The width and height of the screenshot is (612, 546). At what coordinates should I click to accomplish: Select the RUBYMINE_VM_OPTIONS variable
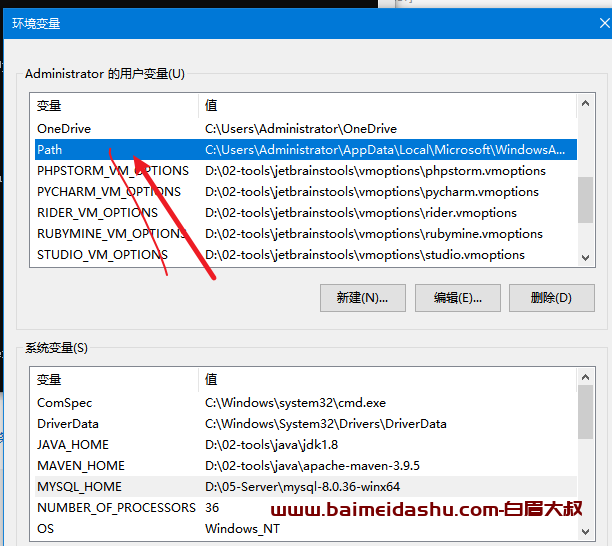pyautogui.click(x=306, y=233)
